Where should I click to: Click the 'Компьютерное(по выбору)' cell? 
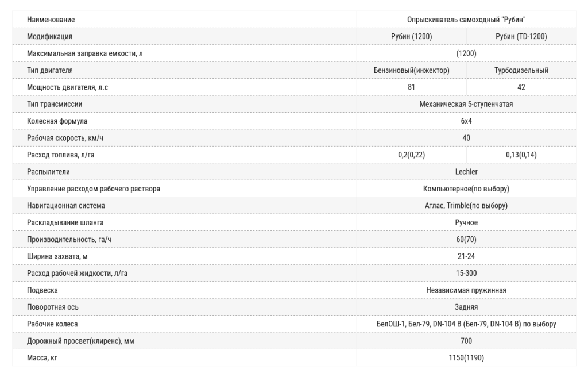tap(466, 189)
